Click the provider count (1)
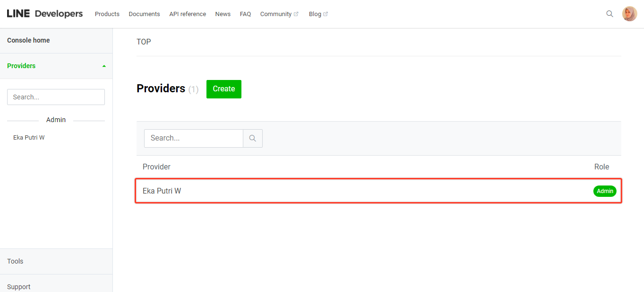This screenshot has width=644, height=292. pyautogui.click(x=194, y=89)
